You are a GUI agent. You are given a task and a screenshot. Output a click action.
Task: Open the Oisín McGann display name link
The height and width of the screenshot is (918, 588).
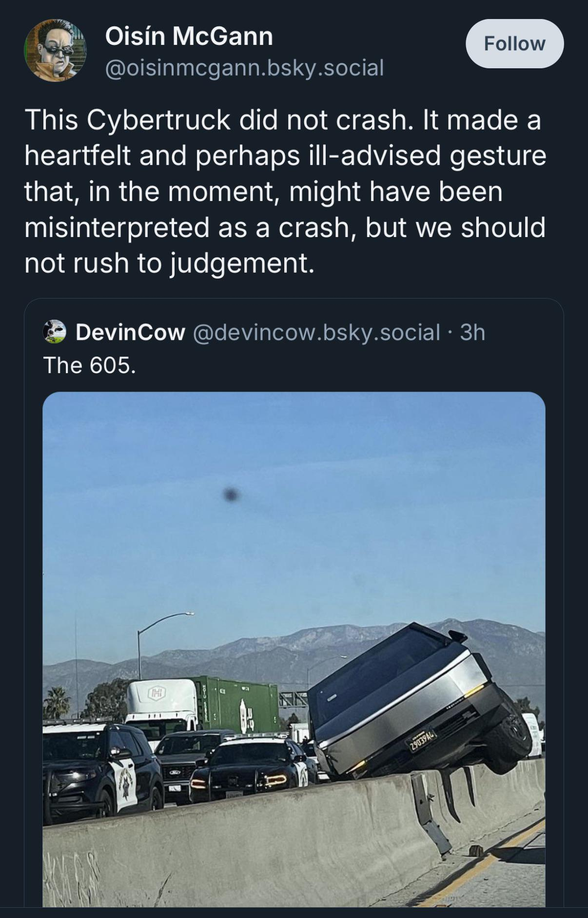pos(189,37)
